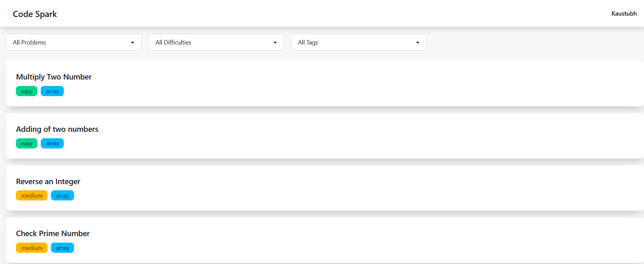Click the medium badge on Reverse an Integer
The width and height of the screenshot is (644, 264).
pos(32,195)
